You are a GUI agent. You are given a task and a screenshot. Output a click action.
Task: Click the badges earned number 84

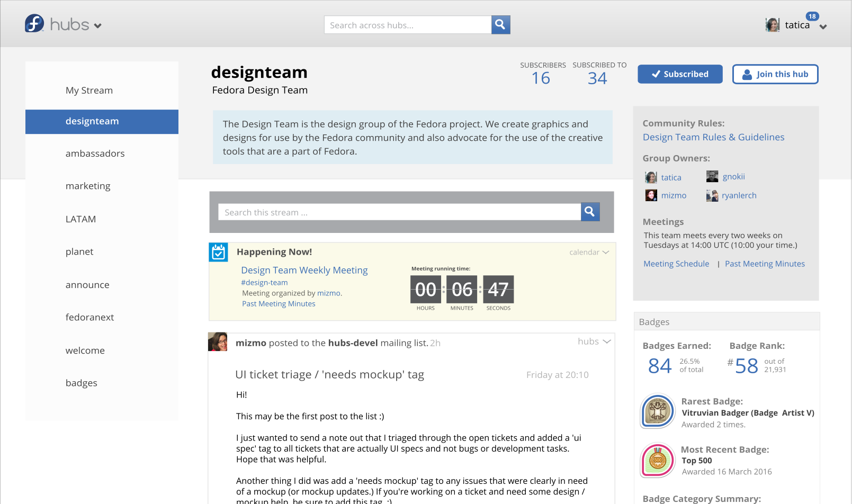point(660,366)
